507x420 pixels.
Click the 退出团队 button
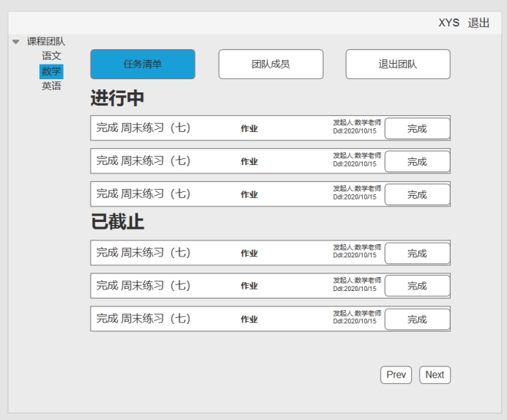tap(398, 64)
